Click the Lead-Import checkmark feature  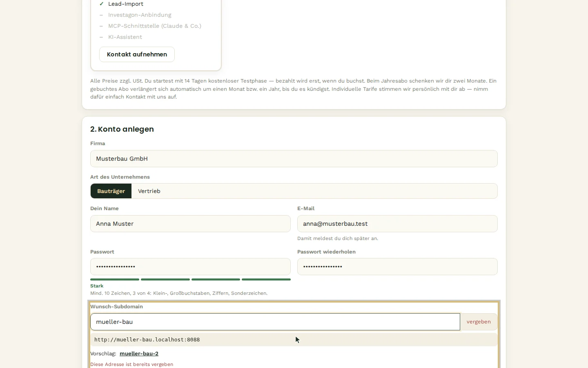122,4
